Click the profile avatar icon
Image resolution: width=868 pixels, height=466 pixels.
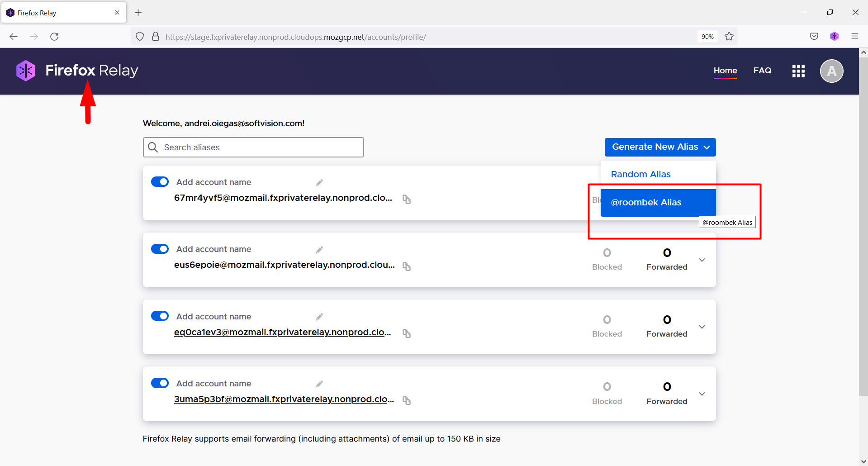pyautogui.click(x=832, y=71)
